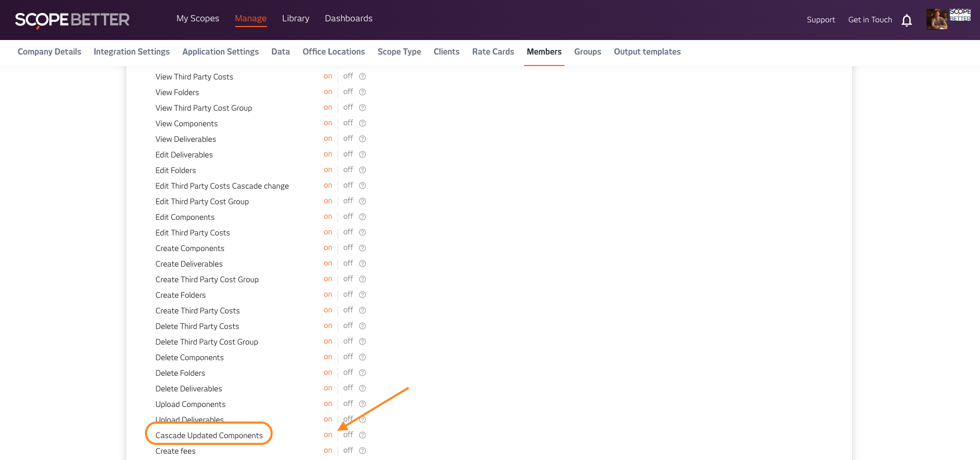The height and width of the screenshot is (460, 980).
Task: Show help for View Folders
Action: pyautogui.click(x=363, y=92)
